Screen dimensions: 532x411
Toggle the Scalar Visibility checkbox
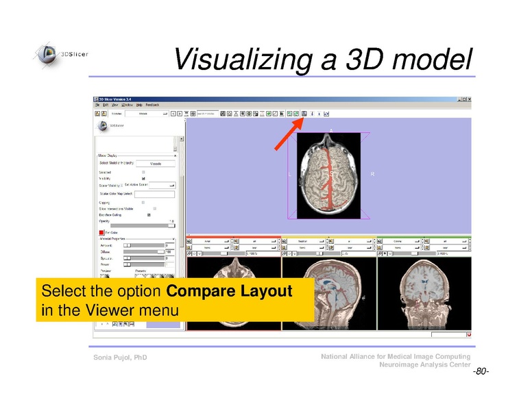click(122, 186)
